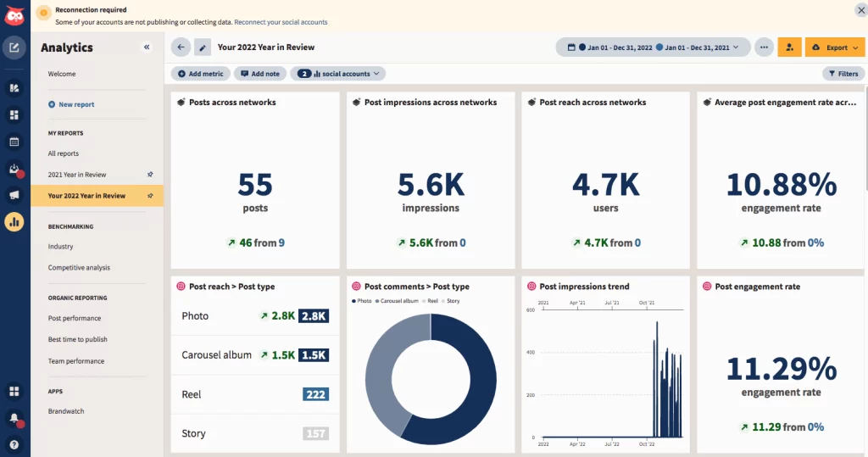Open the Compose pencil icon in left sidebar

(14, 47)
